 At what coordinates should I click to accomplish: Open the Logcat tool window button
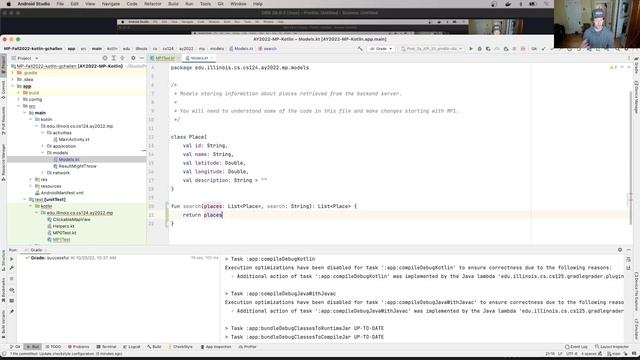pyautogui.click(x=132, y=347)
